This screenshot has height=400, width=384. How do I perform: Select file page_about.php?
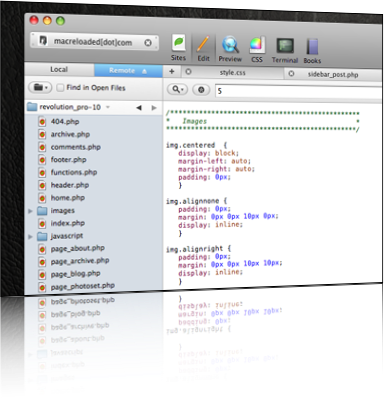point(77,248)
